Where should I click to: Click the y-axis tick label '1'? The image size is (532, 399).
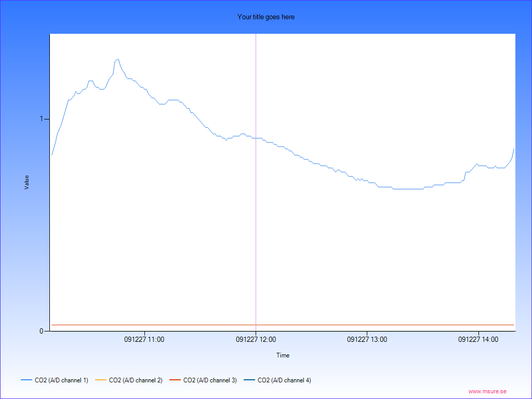pyautogui.click(x=42, y=119)
